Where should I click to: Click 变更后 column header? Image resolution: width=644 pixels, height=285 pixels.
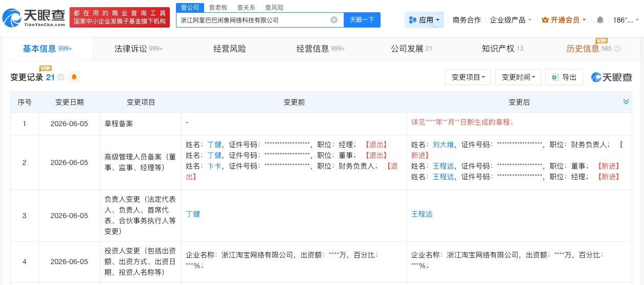point(519,102)
